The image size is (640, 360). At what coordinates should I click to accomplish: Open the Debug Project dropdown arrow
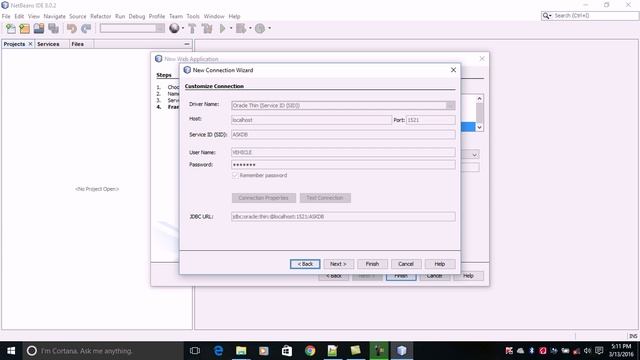250,29
